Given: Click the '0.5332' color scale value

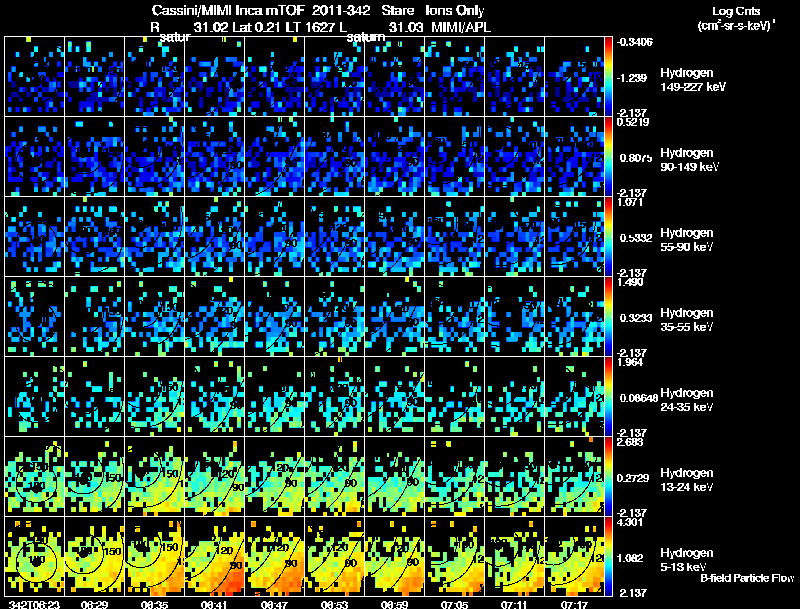Looking at the screenshot, I should point(636,238).
